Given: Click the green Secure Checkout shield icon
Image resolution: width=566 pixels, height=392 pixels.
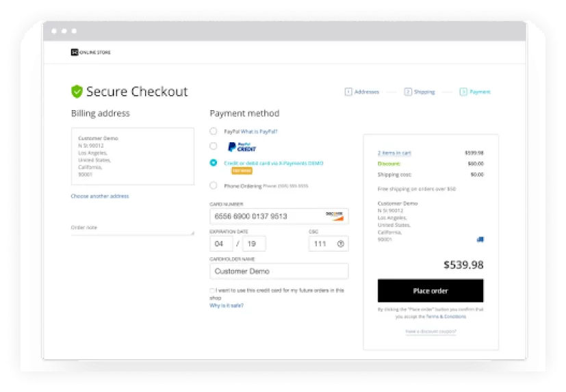Looking at the screenshot, I should coord(77,92).
